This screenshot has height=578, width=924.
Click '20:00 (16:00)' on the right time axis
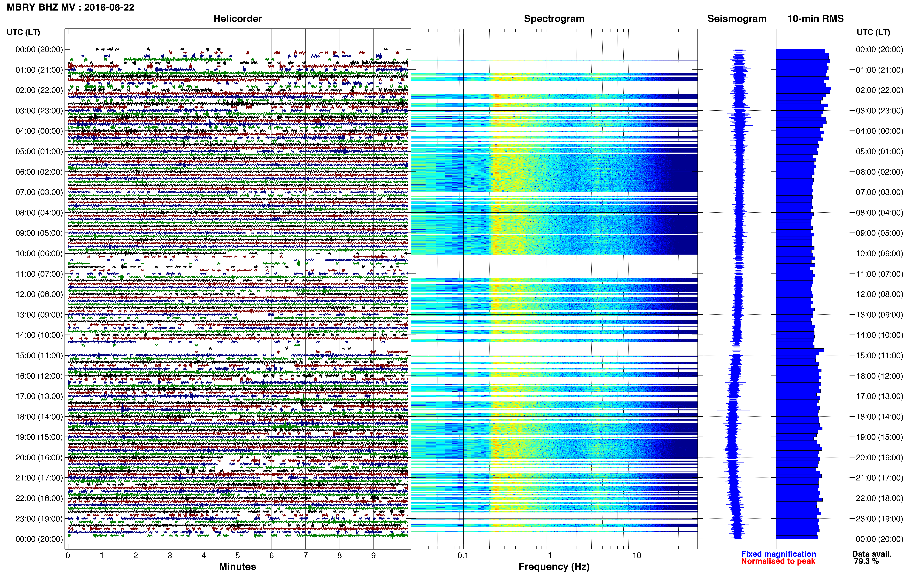pos(879,458)
